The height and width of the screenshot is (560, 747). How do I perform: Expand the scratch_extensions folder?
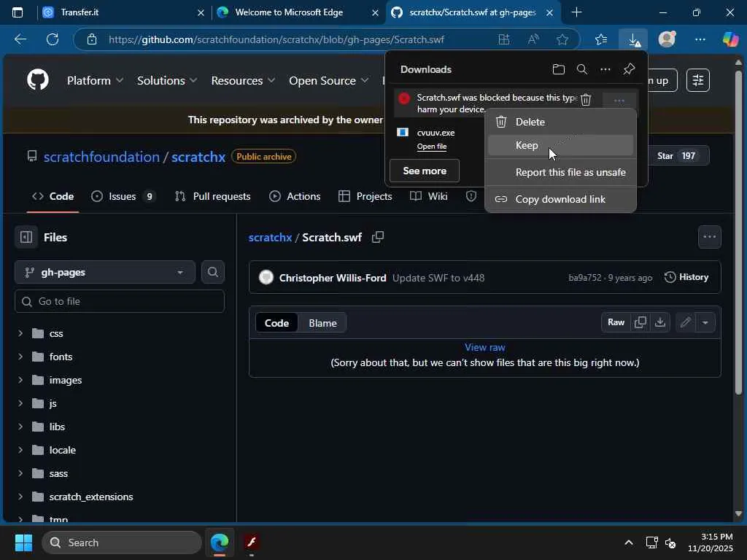pos(20,497)
